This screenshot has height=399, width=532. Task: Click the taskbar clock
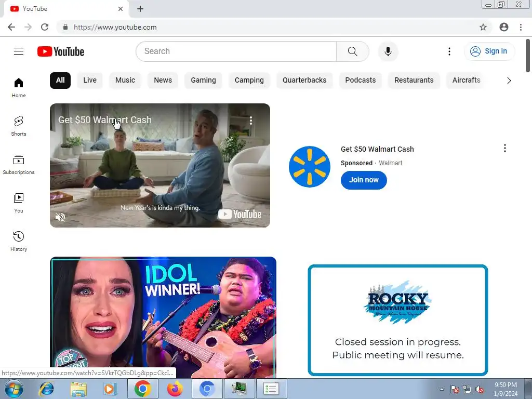point(506,389)
